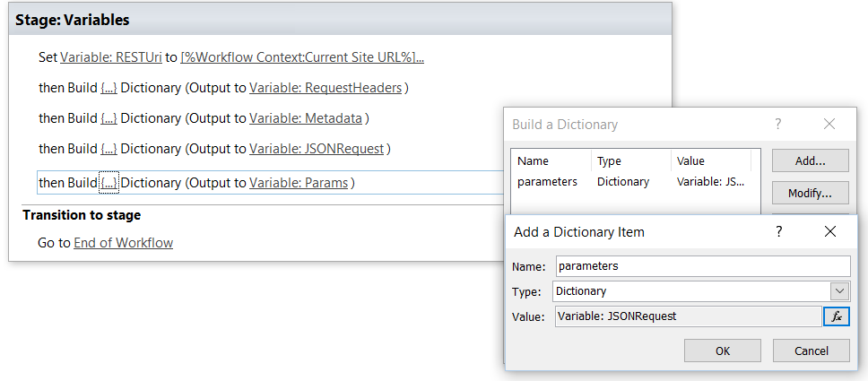868x381 pixels.
Task: Click the fx button beside Value field
Action: [836, 316]
